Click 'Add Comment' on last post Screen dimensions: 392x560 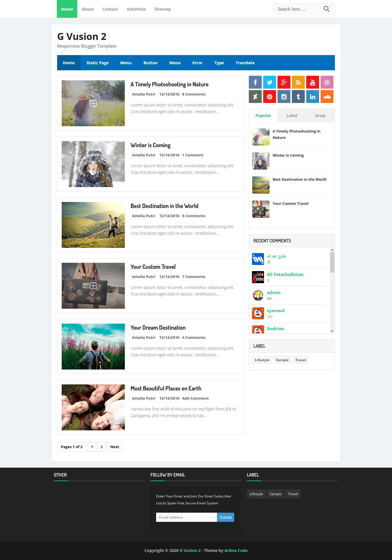(x=195, y=398)
